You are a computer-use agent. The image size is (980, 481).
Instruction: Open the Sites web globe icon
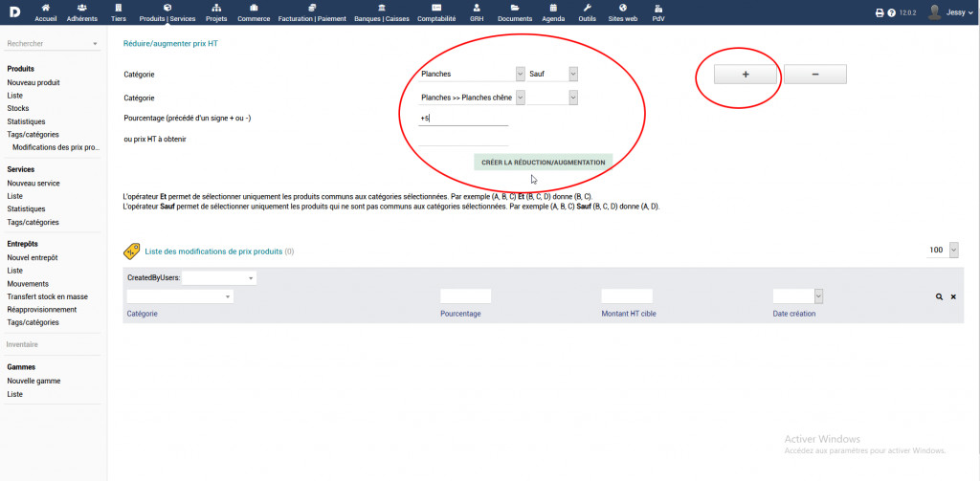pyautogui.click(x=622, y=8)
